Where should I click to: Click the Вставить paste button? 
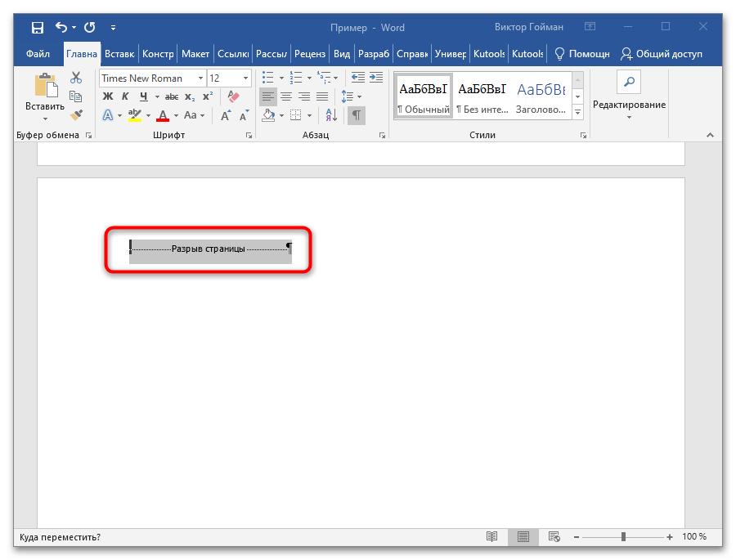pyautogui.click(x=45, y=92)
